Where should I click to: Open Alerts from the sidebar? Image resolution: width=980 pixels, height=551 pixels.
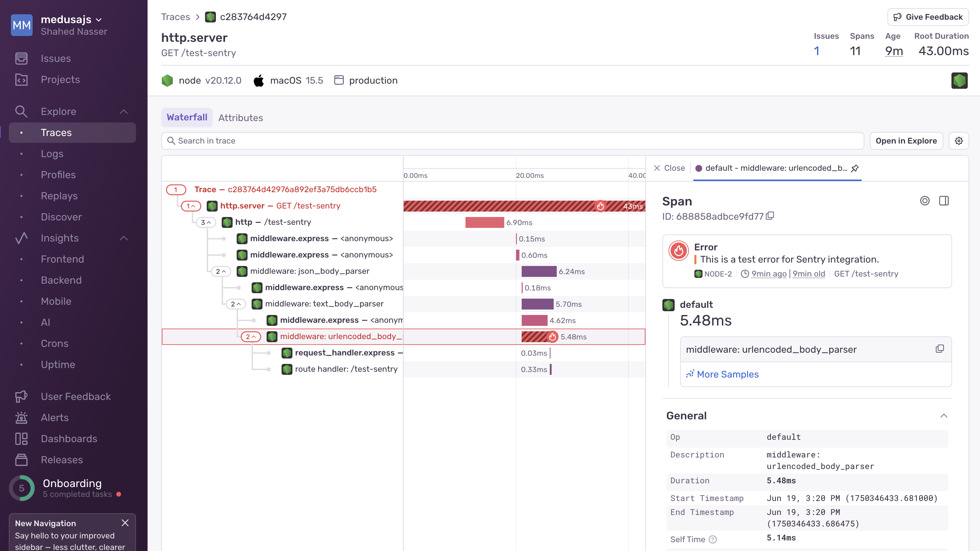55,417
